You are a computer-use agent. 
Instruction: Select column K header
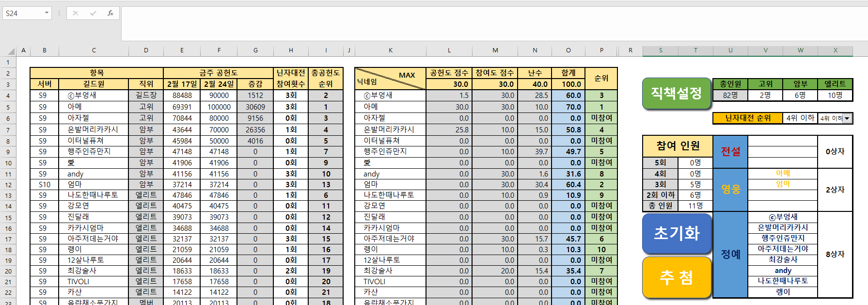tap(390, 50)
